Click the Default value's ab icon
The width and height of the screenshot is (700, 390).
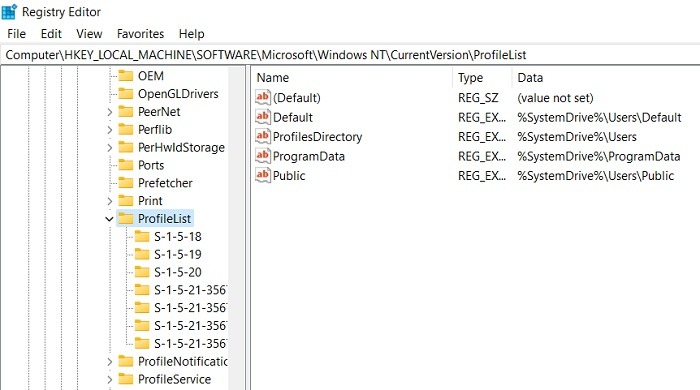262,116
